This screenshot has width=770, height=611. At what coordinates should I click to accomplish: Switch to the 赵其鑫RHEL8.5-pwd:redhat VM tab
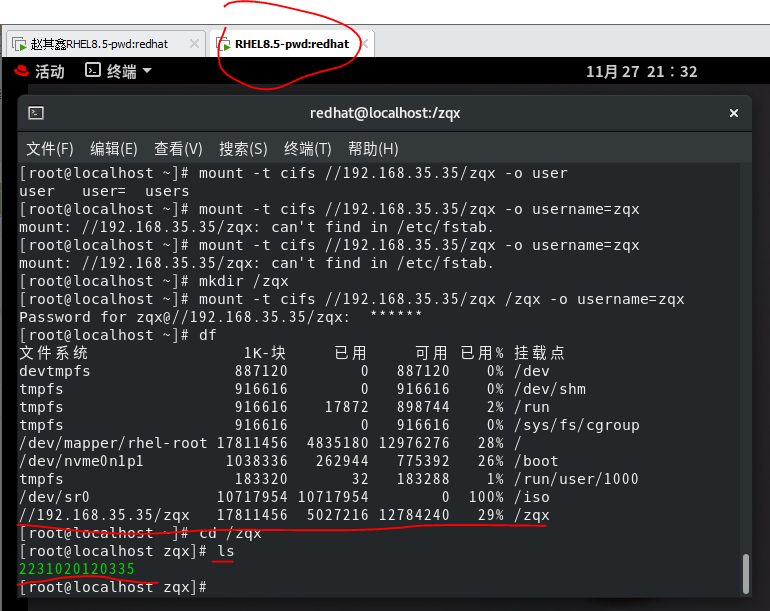(x=105, y=44)
